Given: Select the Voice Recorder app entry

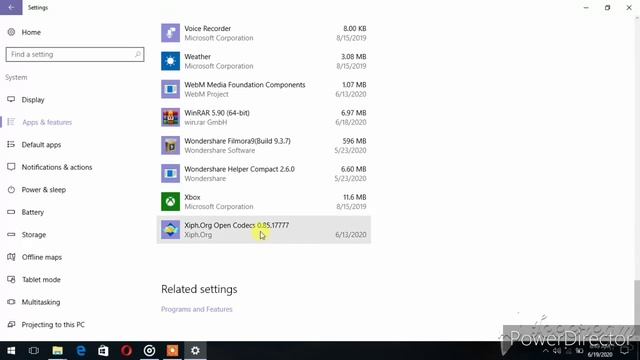Looking at the screenshot, I should point(264,33).
